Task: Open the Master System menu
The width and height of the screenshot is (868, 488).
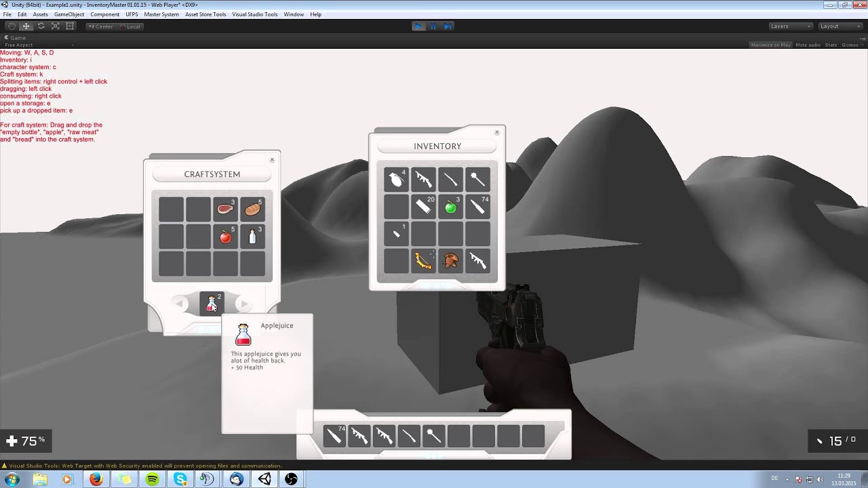Action: 161,14
